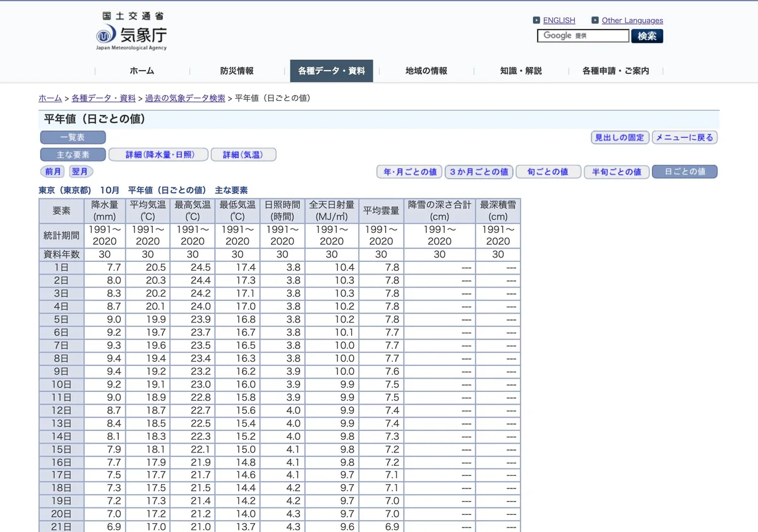Select the 10日 row label
The image size is (758, 532).
click(x=61, y=384)
